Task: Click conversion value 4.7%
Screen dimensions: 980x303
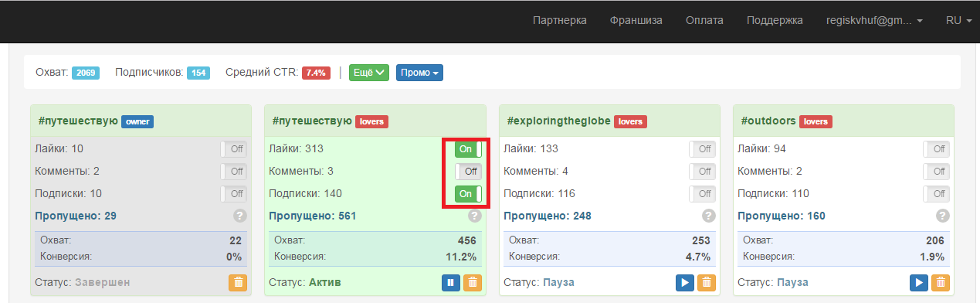Action: [x=699, y=257]
